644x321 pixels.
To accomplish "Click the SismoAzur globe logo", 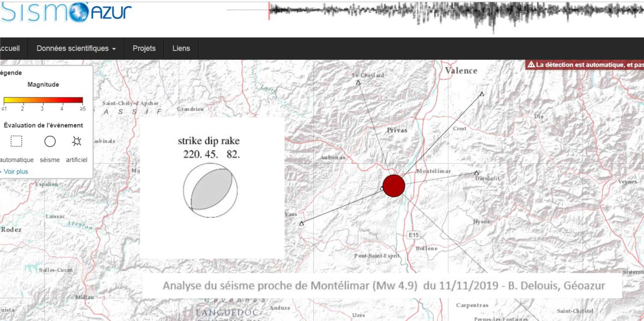I will (x=79, y=12).
